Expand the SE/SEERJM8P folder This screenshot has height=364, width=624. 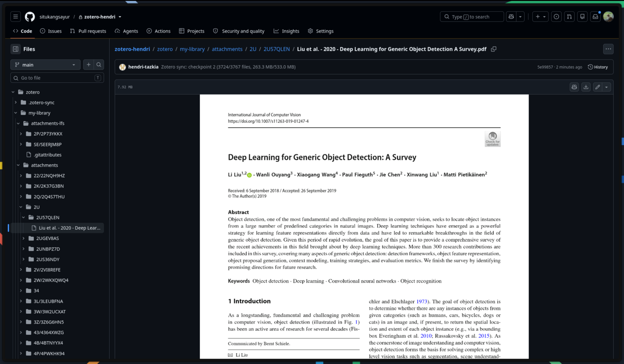(x=21, y=144)
